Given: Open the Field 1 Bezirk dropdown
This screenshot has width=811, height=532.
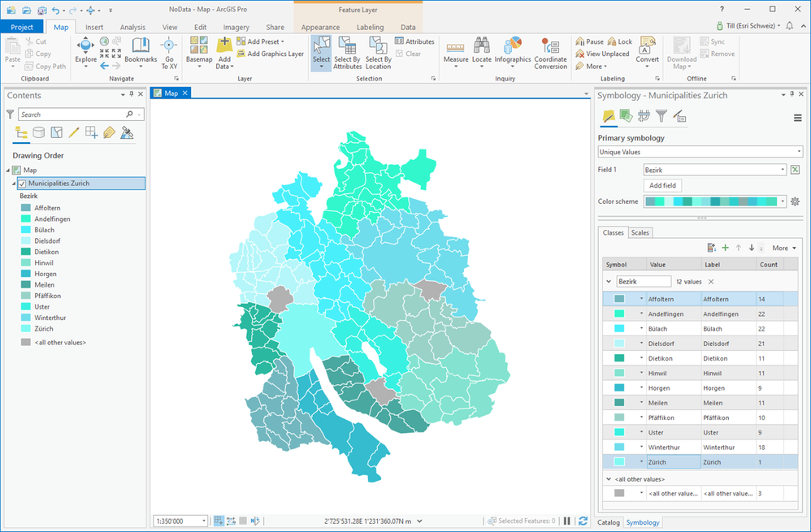Looking at the screenshot, I should pos(715,170).
